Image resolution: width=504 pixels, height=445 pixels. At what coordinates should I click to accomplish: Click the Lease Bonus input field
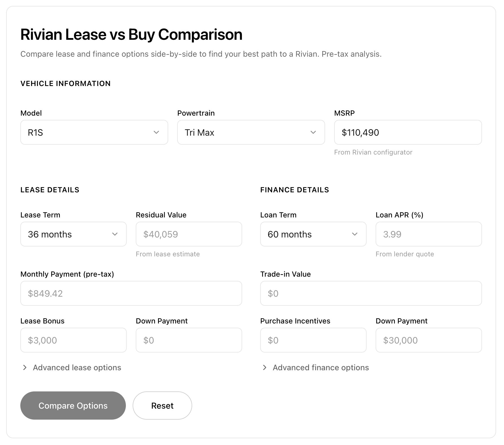pyautogui.click(x=73, y=340)
